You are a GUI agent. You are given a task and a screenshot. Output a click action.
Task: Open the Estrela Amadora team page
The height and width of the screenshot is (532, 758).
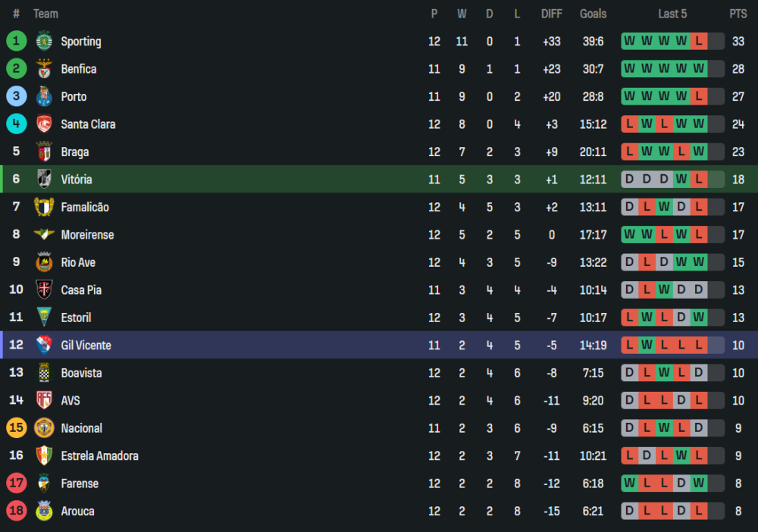[99, 456]
